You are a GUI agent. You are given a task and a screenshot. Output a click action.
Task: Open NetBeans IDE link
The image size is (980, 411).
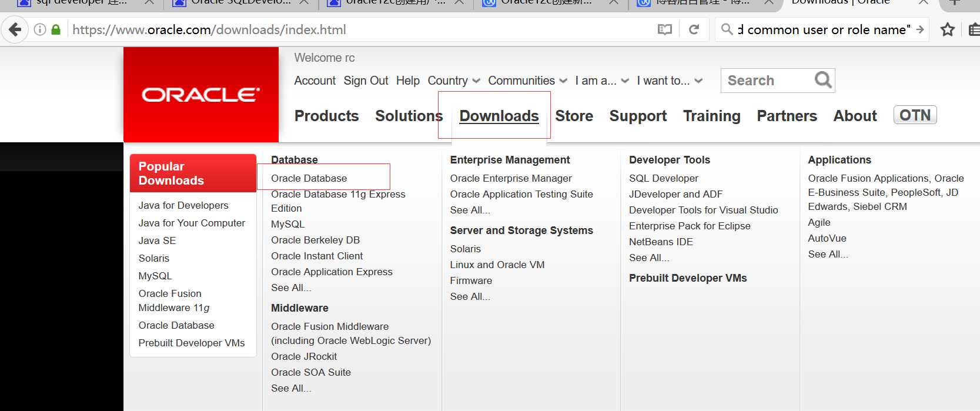pyautogui.click(x=661, y=242)
